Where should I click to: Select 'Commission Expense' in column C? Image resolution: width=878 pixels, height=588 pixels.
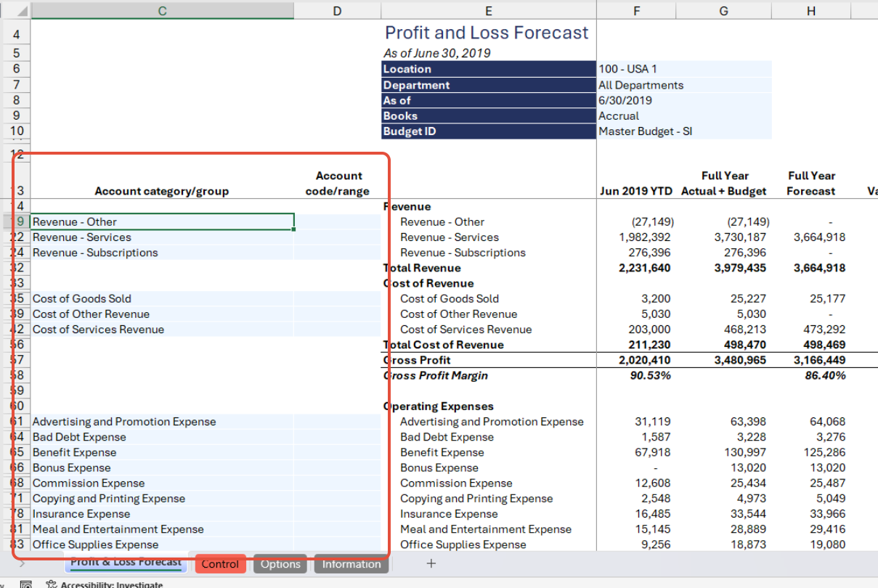162,483
